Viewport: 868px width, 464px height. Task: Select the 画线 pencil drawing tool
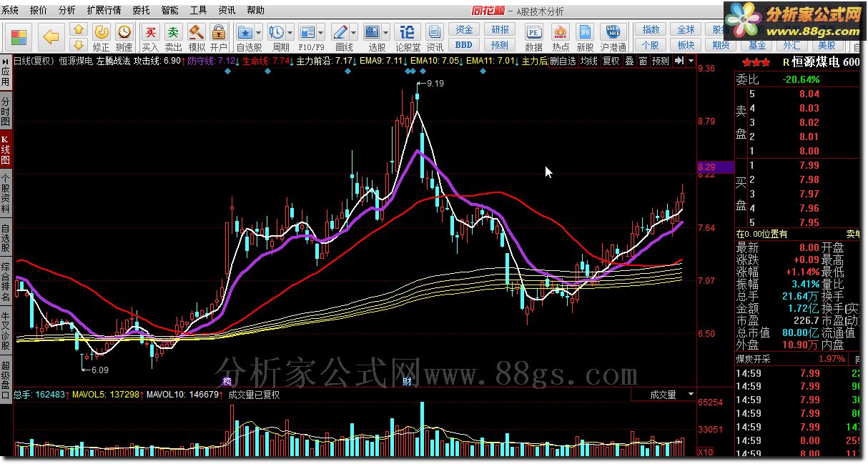(x=340, y=31)
